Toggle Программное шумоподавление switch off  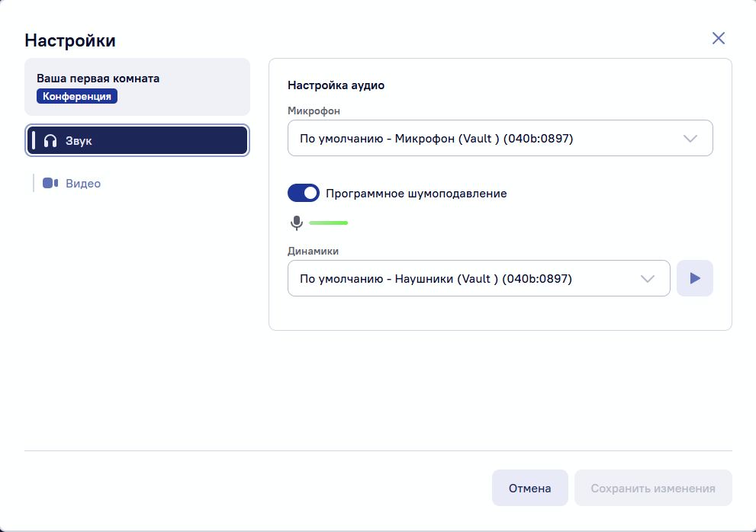pos(304,193)
